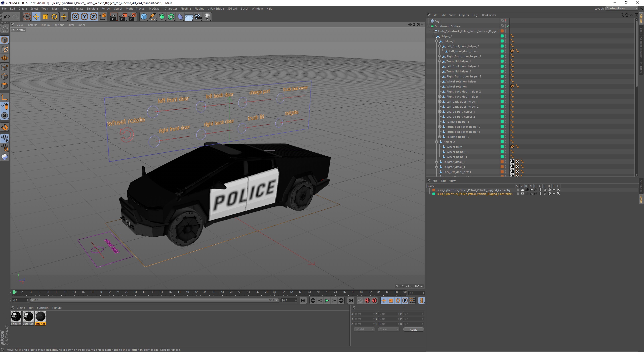Viewport: 644px width, 352px height.
Task: Open the Python script icon
Action: 5,157
